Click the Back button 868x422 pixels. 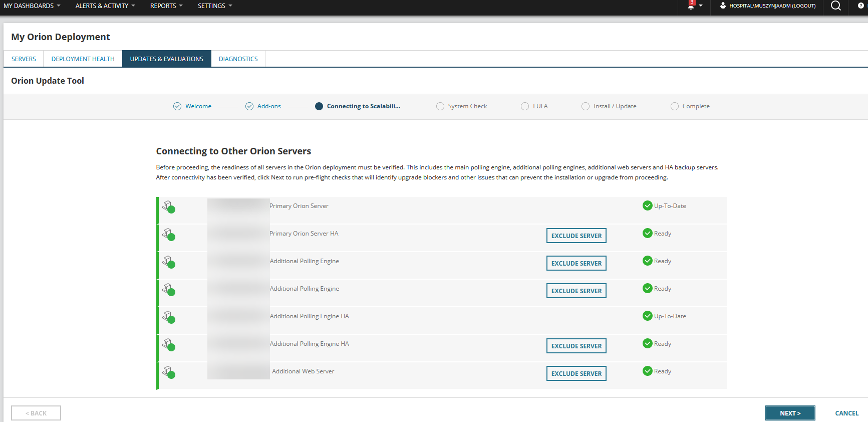pos(36,413)
